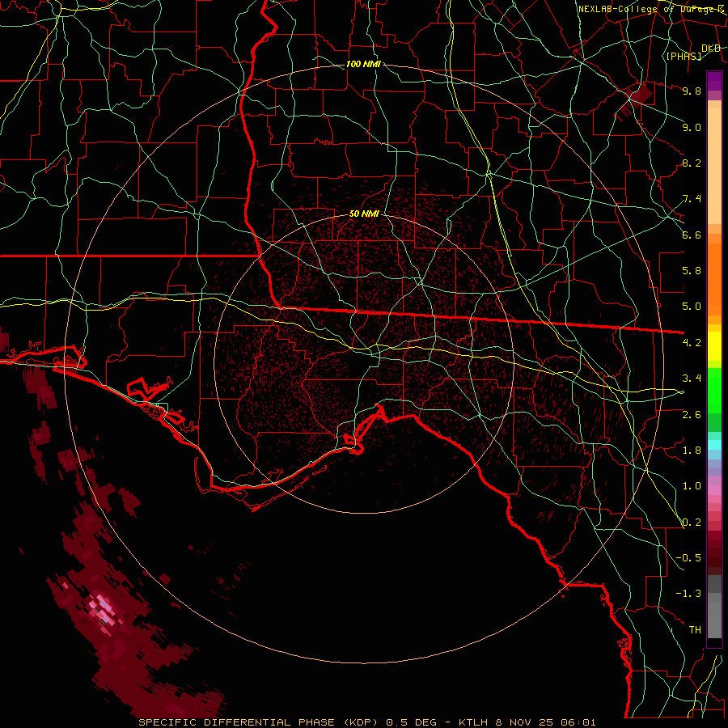Click the [PHAS] units label
The width and height of the screenshot is (728, 728).
[x=684, y=56]
